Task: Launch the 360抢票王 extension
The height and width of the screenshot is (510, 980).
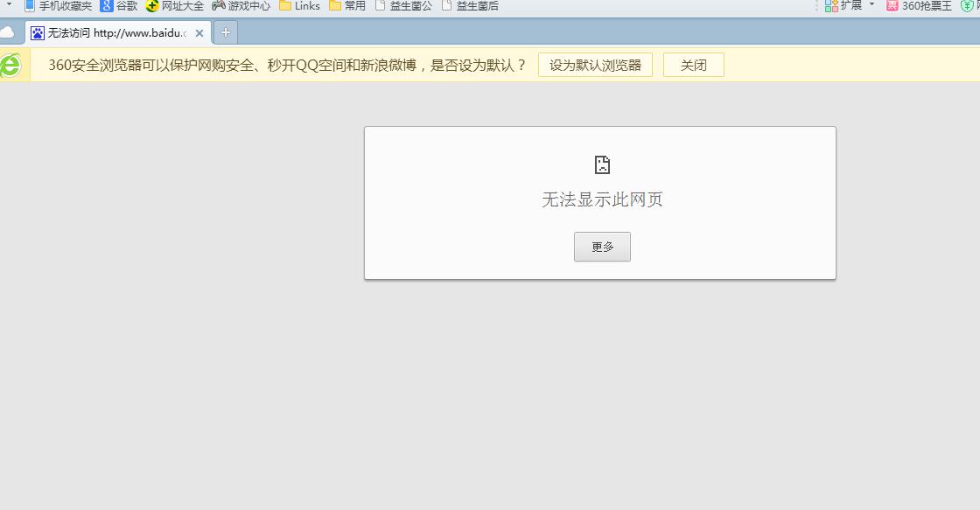Action: coord(919,5)
